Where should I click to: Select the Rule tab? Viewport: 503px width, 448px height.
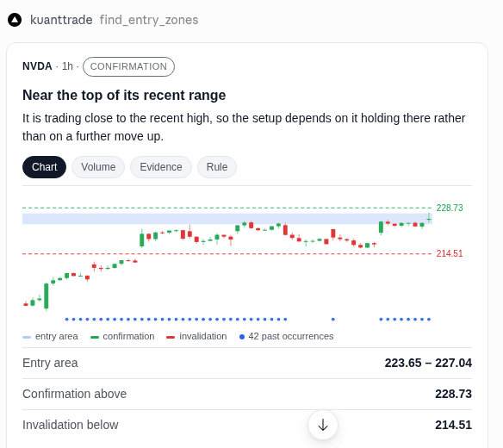tap(217, 167)
